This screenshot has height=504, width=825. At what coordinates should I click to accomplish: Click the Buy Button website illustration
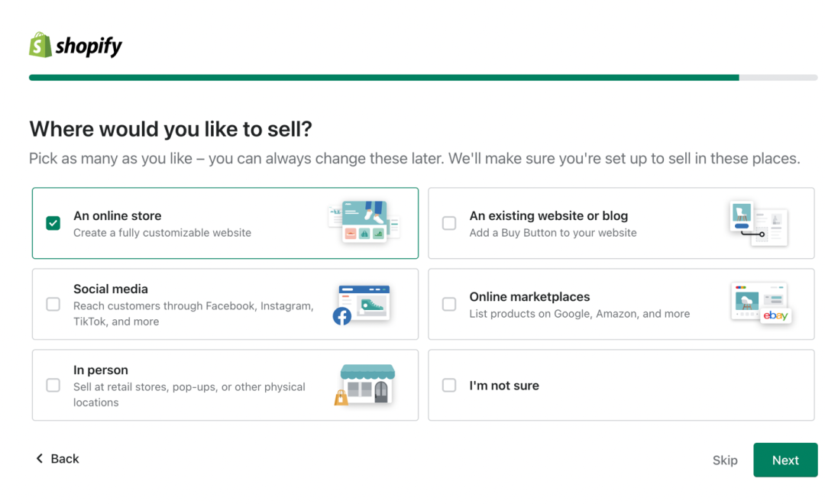pos(760,223)
